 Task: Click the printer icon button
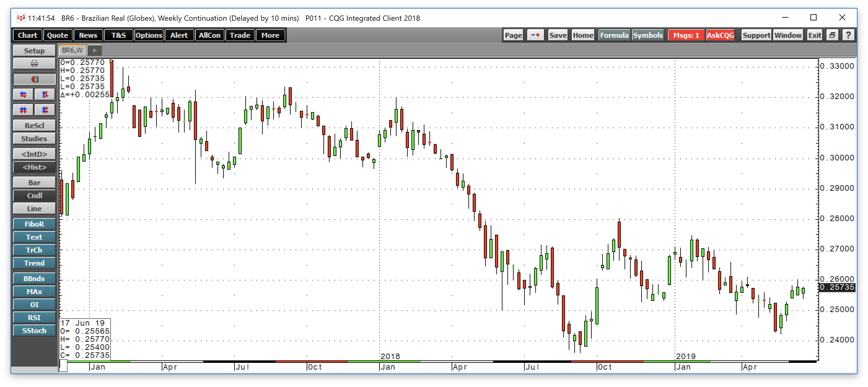pos(34,64)
